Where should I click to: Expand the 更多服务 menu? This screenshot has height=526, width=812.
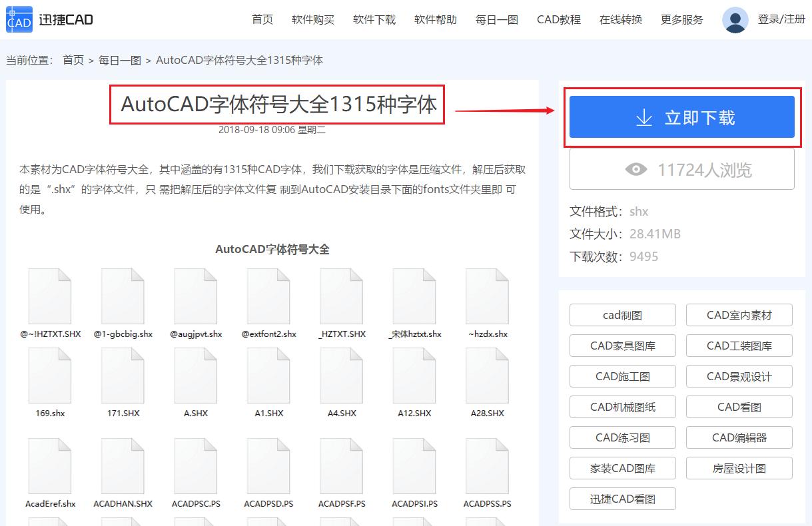click(681, 20)
